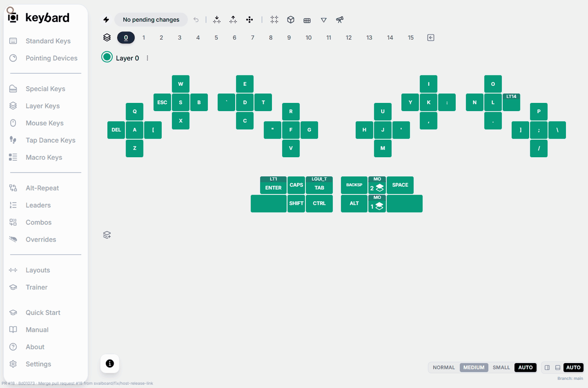Select the CAPS thumb key

pyautogui.click(x=296, y=185)
